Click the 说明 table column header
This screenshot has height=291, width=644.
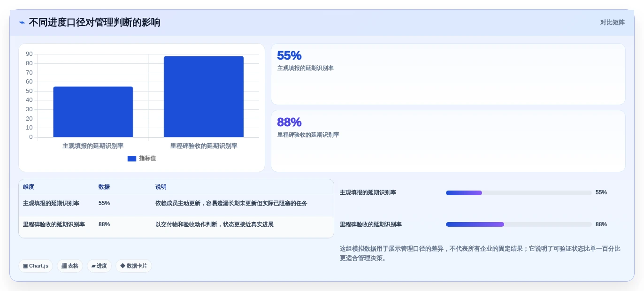tap(161, 187)
